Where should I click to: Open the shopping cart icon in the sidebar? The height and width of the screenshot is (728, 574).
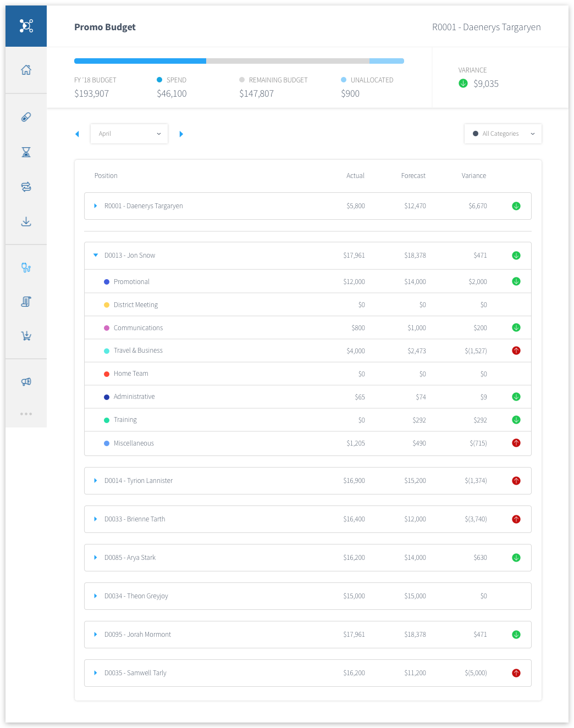pos(26,336)
